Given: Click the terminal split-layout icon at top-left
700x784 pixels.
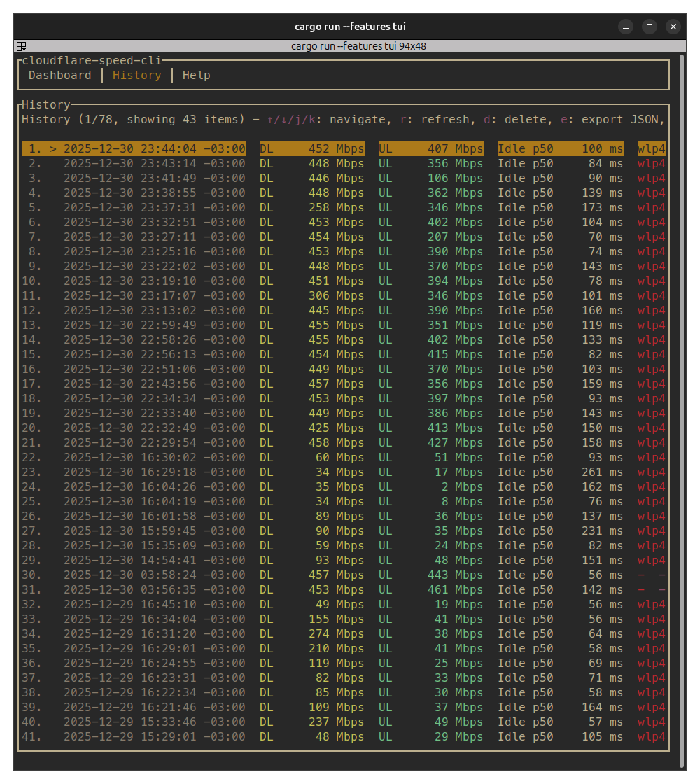Looking at the screenshot, I should pos(21,46).
